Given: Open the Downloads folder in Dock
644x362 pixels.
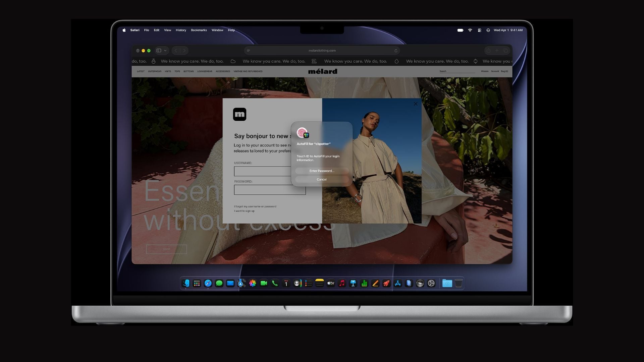Looking at the screenshot, I should tap(447, 284).
